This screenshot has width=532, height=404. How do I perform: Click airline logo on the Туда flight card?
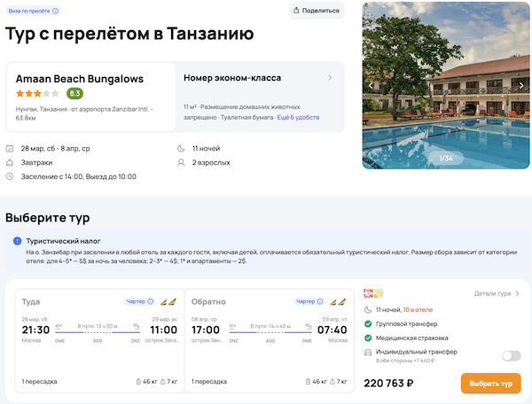pyautogui.click(x=166, y=301)
